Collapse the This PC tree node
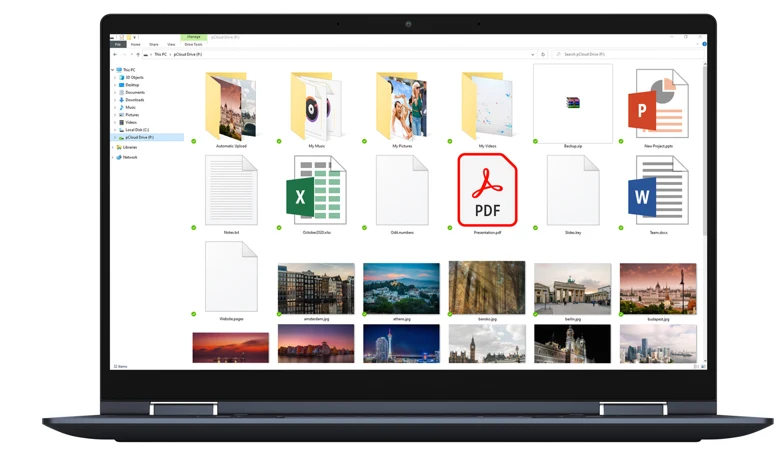The height and width of the screenshot is (460, 783). tap(113, 70)
